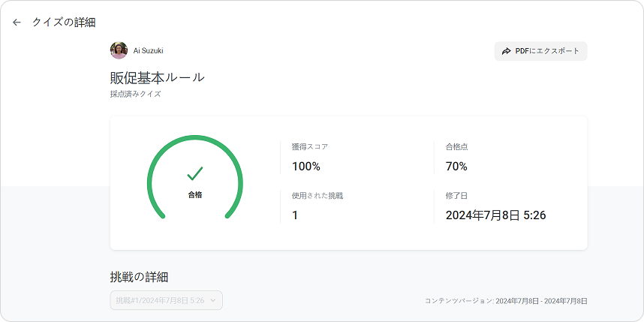Image resolution: width=644 pixels, height=322 pixels.
Task: Click the back arrow icon
Action: coord(17,23)
